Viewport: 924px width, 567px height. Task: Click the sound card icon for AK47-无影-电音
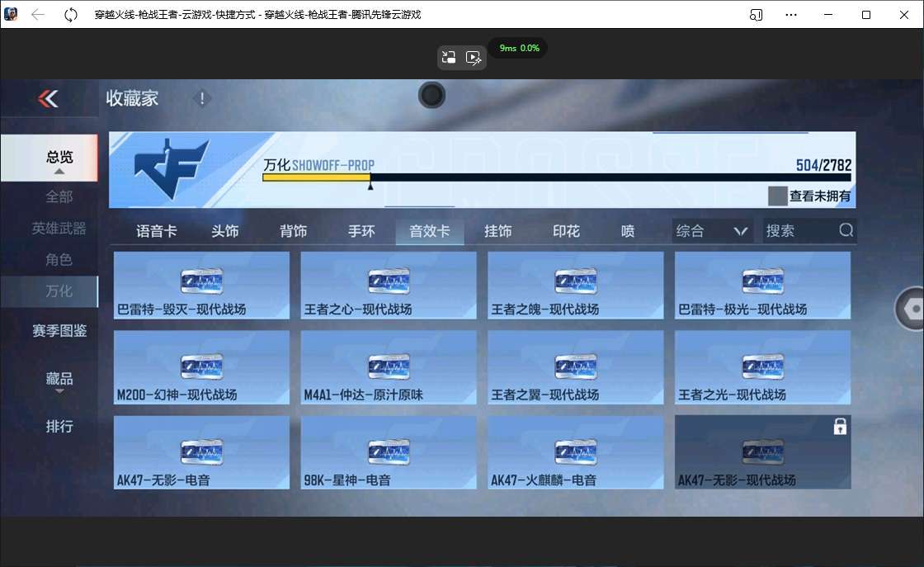tap(201, 452)
